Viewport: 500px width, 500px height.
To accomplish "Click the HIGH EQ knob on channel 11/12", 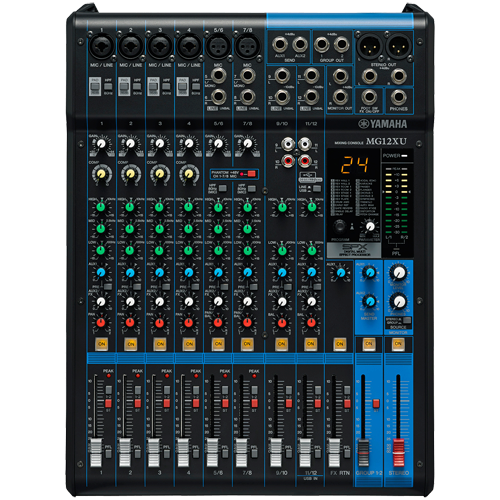I will 311,207.
